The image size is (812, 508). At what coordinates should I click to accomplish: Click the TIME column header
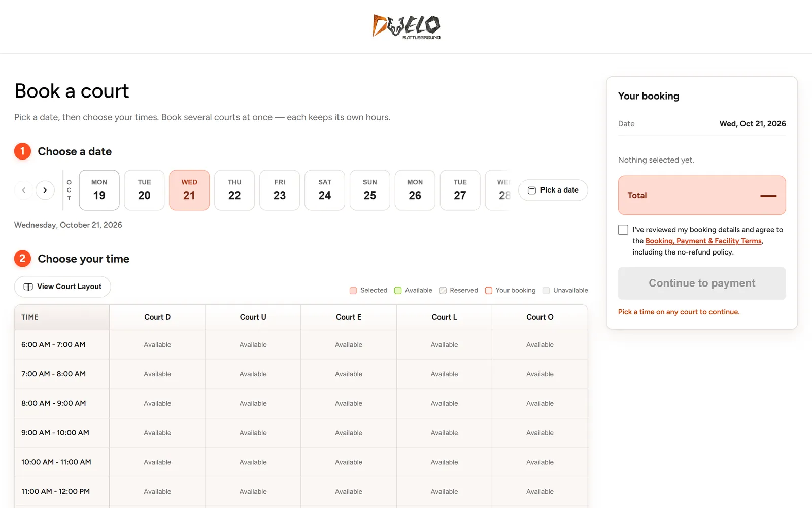[62, 317]
